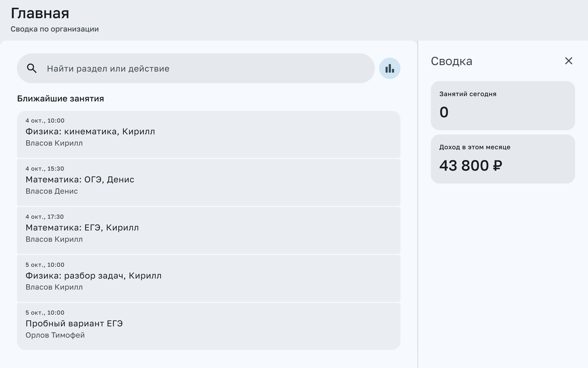This screenshot has height=368, width=588.
Task: Toggle the bar chart summary button
Action: click(390, 68)
